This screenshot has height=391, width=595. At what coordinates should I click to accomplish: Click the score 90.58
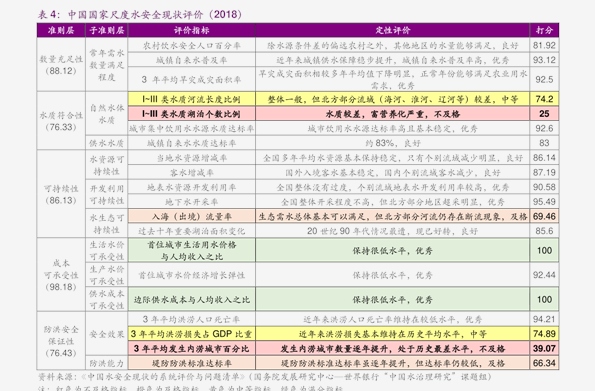(x=544, y=187)
